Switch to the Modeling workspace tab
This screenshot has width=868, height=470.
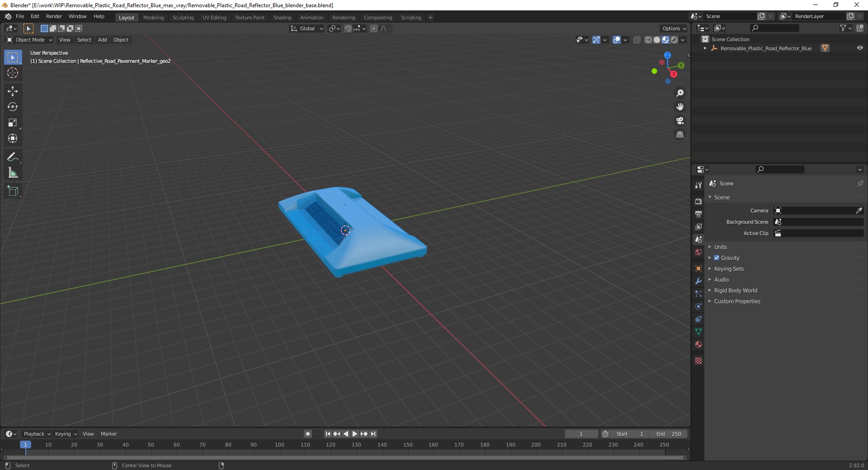153,17
